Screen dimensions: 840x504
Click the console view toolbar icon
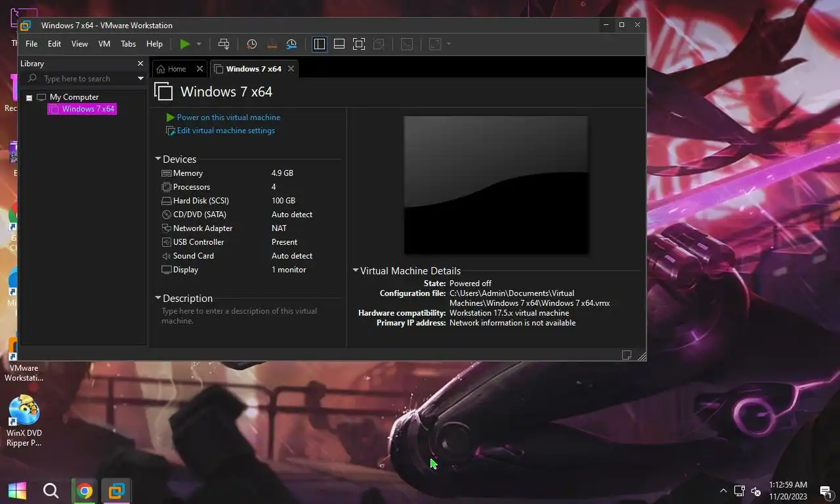tap(407, 44)
